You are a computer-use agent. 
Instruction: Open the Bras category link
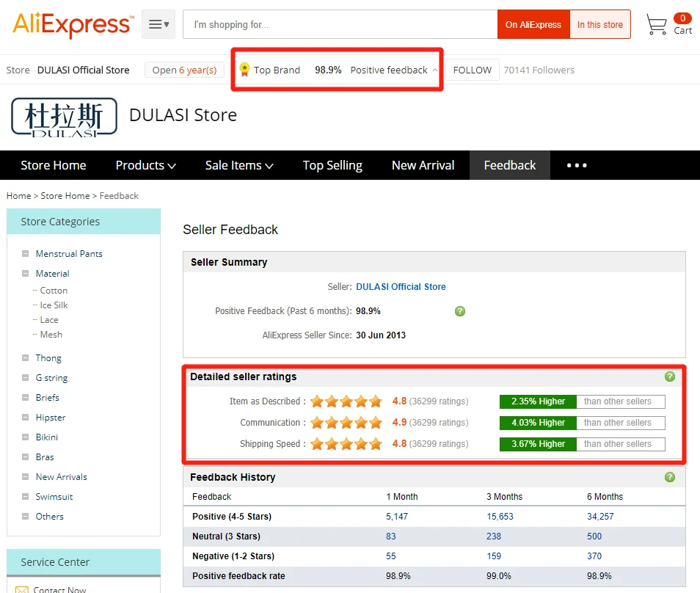pos(45,456)
